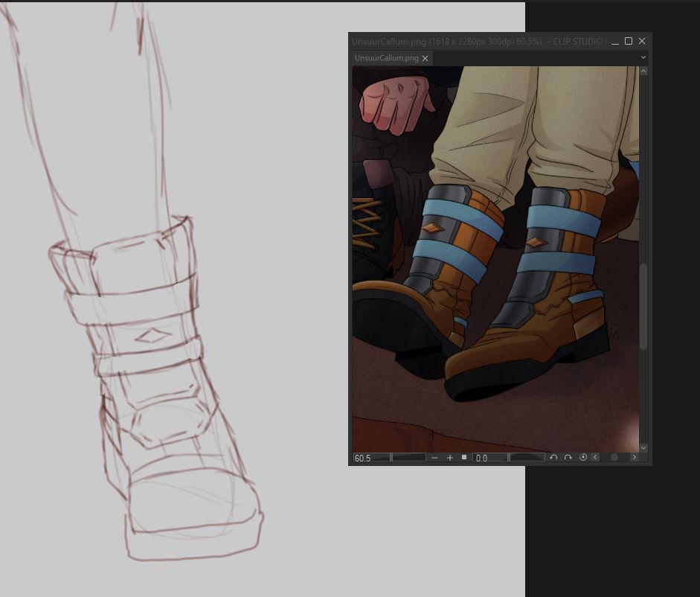
Task: Click the vertical scrollbar thumb
Action: pyautogui.click(x=643, y=307)
